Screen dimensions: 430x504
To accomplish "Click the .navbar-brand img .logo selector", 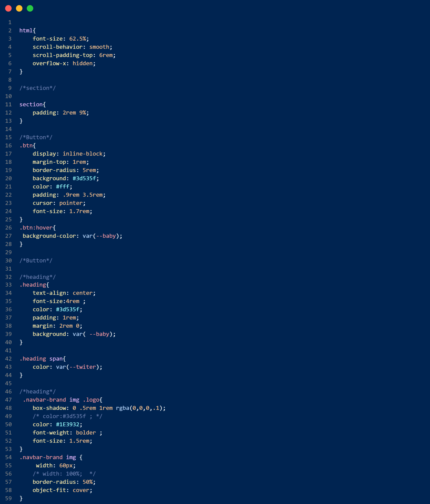I will click(61, 400).
